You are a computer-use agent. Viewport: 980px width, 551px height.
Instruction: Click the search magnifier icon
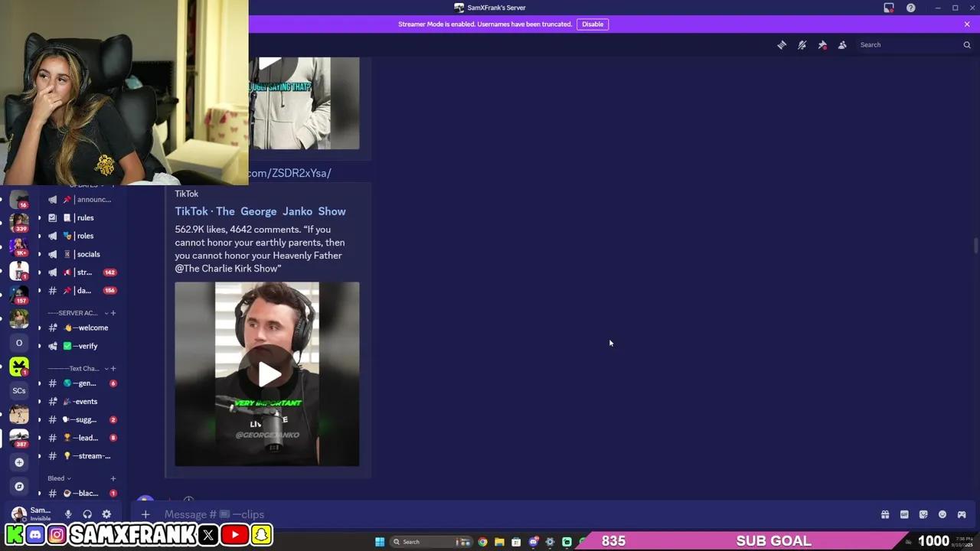coord(967,45)
